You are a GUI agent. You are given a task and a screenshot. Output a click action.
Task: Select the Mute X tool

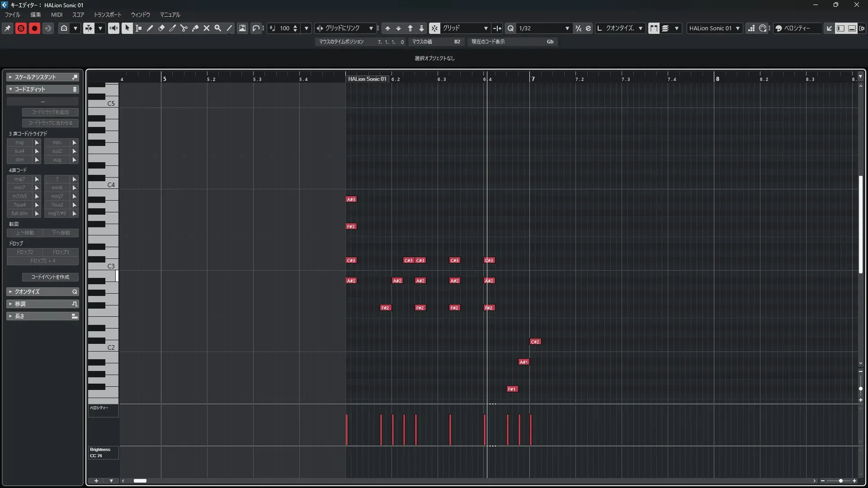click(x=207, y=28)
